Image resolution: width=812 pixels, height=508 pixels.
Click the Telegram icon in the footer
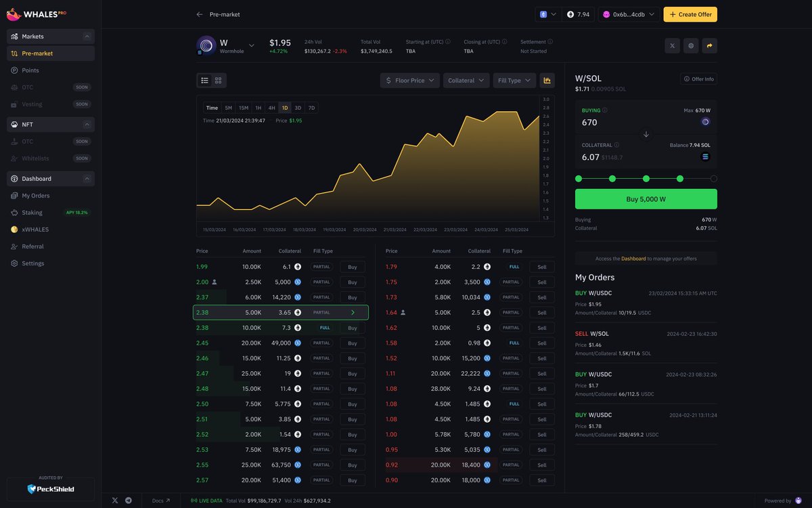129,501
